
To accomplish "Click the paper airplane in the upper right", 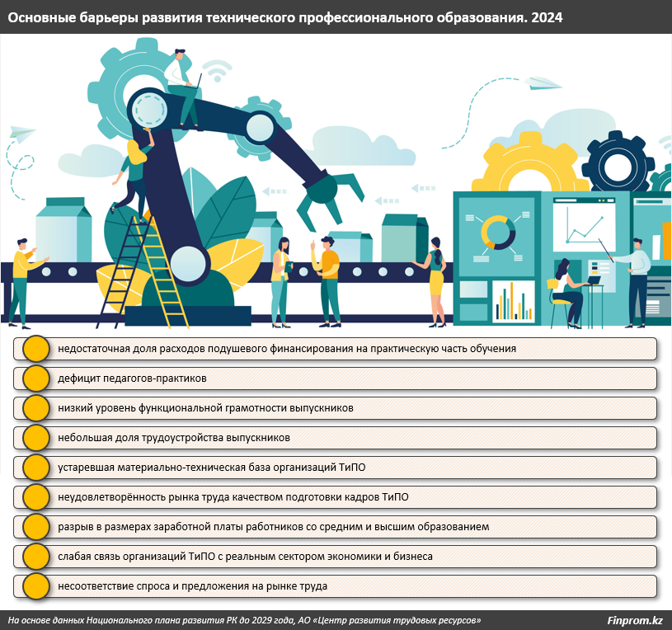I will [x=543, y=83].
